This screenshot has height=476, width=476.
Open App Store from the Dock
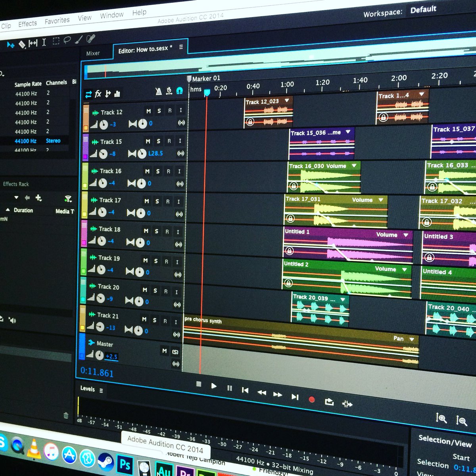(x=69, y=455)
